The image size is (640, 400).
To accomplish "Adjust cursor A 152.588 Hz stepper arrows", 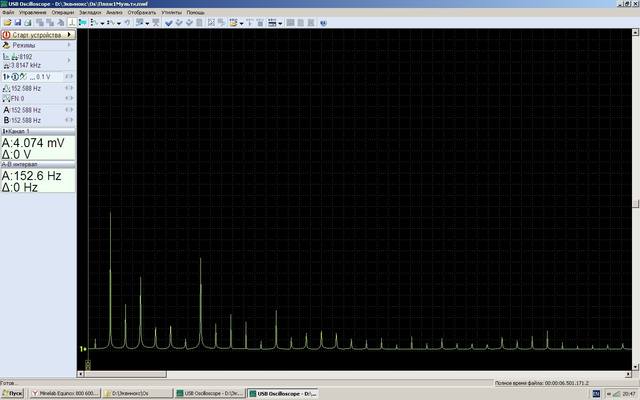I will pyautogui.click(x=69, y=110).
